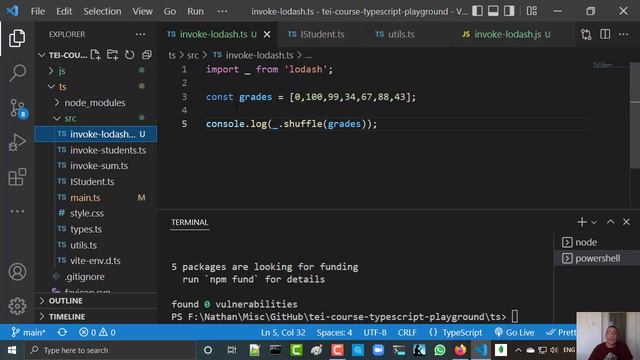Toggle the primary side bar
Image resolution: width=640 pixels, height=360 pixels.
pyautogui.click(x=477, y=11)
